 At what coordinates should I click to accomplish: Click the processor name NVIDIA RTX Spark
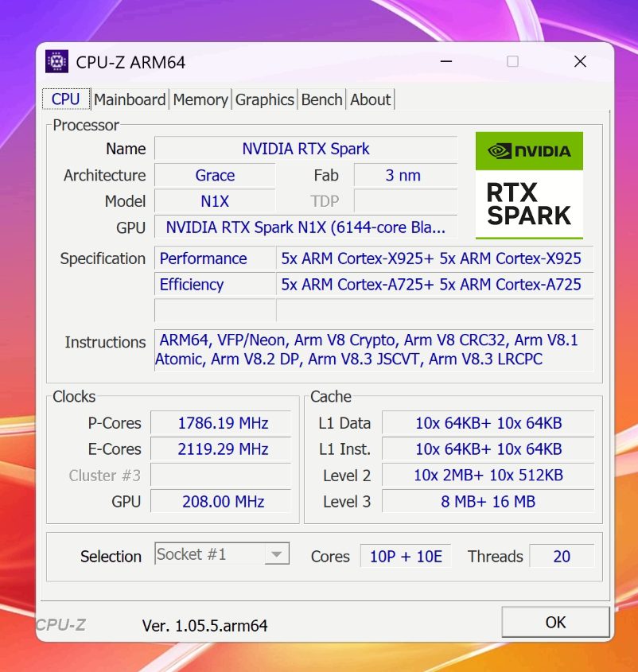305,149
